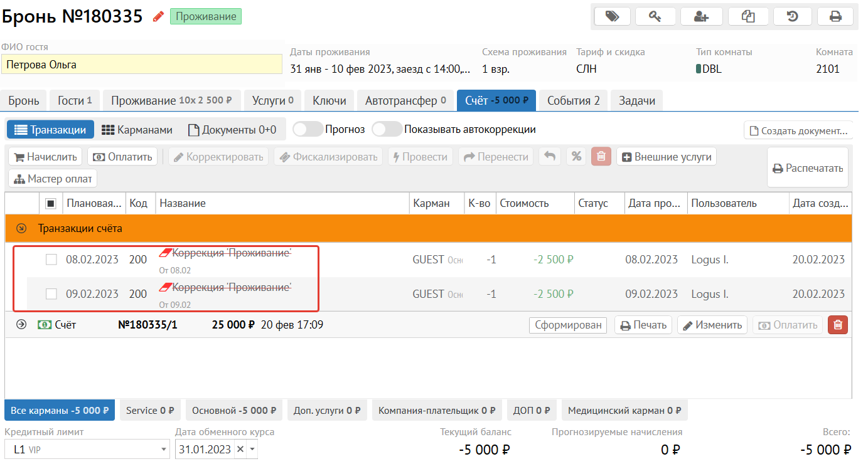The width and height of the screenshot is (868, 469).
Task: Delete invoice with red trash icon
Action: (838, 325)
